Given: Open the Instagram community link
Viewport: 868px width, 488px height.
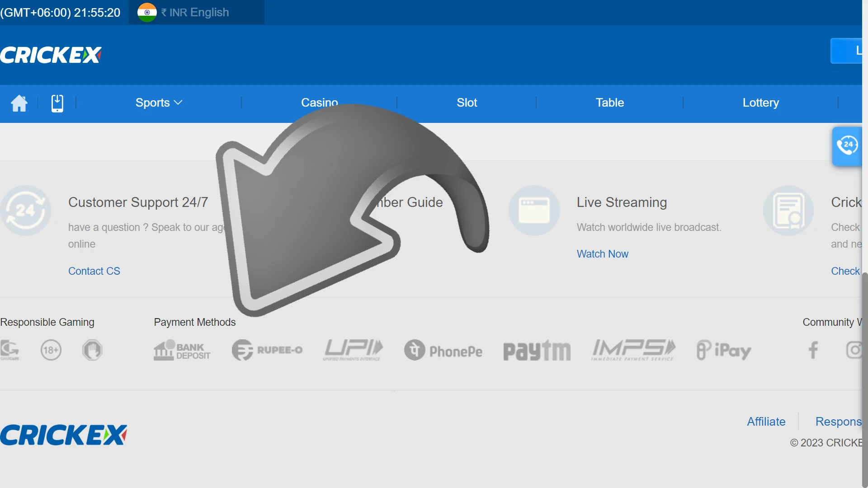Looking at the screenshot, I should coord(854,350).
